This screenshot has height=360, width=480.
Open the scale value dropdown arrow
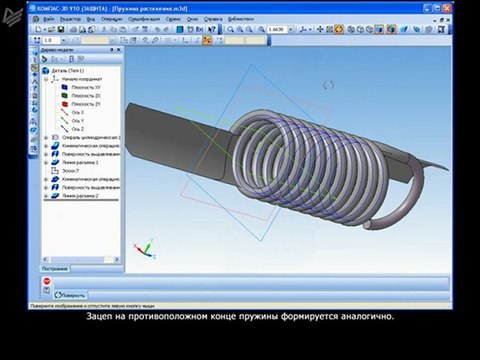[x=291, y=30]
